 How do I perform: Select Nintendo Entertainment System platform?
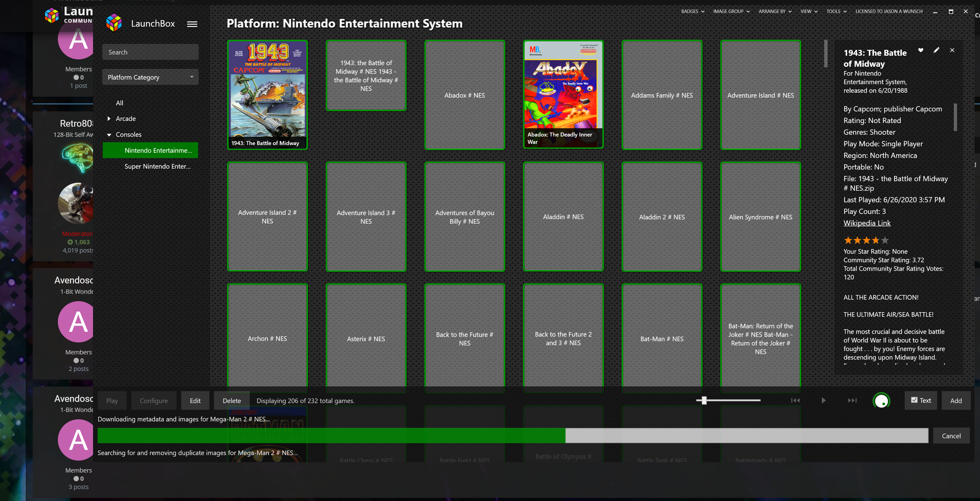pos(150,150)
